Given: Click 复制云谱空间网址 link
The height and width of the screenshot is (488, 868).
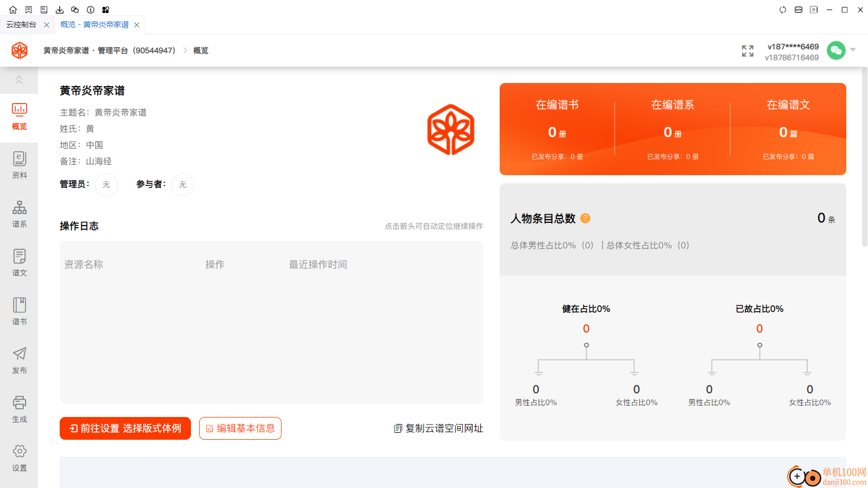Looking at the screenshot, I should (x=438, y=428).
